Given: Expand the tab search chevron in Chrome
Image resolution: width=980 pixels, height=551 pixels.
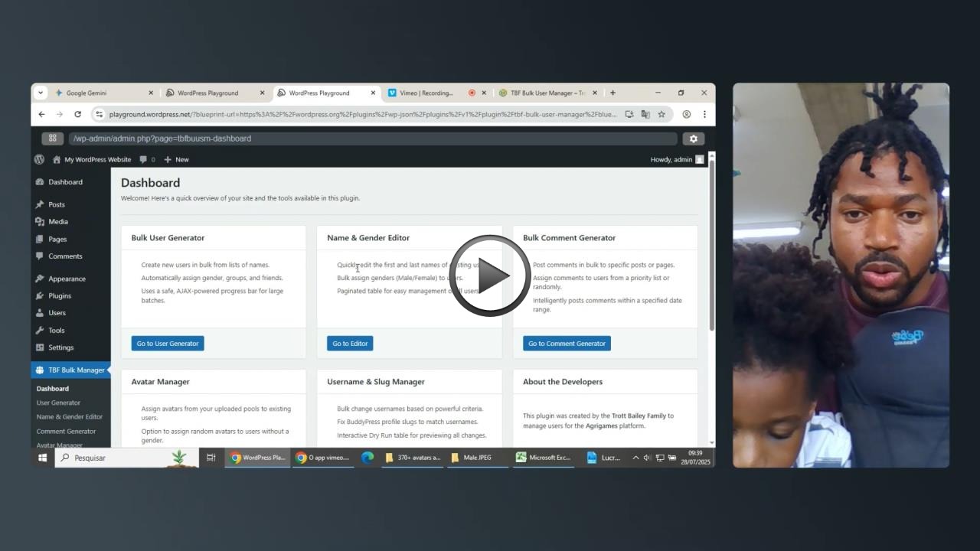Looking at the screenshot, I should (x=41, y=93).
